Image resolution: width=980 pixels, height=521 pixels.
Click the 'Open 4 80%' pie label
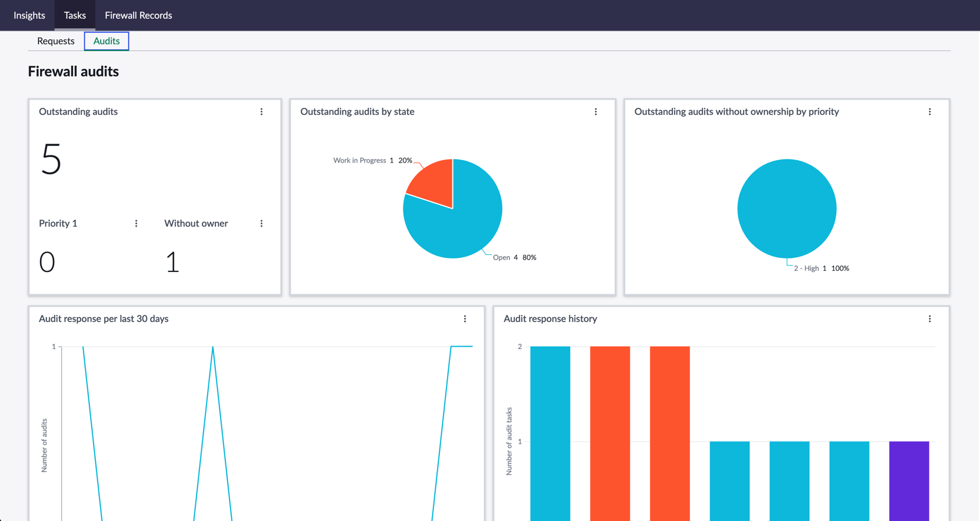(x=515, y=257)
